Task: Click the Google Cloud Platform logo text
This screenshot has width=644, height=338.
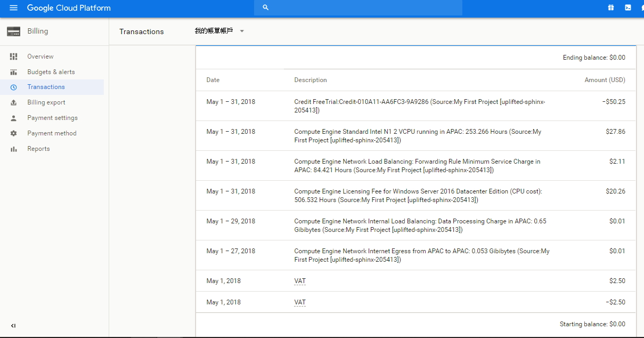Action: tap(69, 8)
